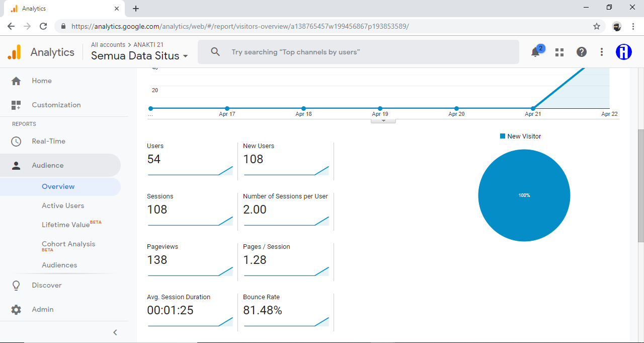Open the Cohort Analysis report
The image size is (644, 343).
(68, 244)
